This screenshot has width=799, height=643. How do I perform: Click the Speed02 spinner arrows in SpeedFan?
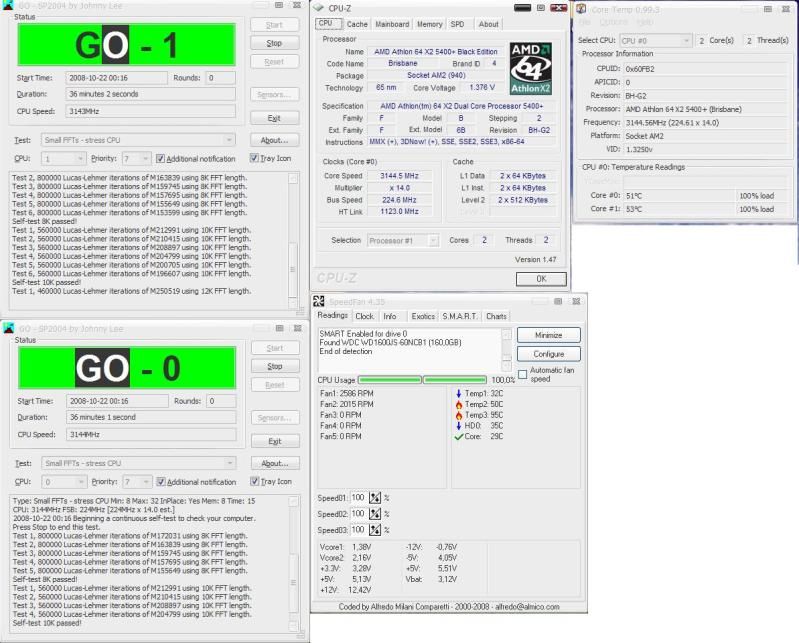click(x=375, y=514)
